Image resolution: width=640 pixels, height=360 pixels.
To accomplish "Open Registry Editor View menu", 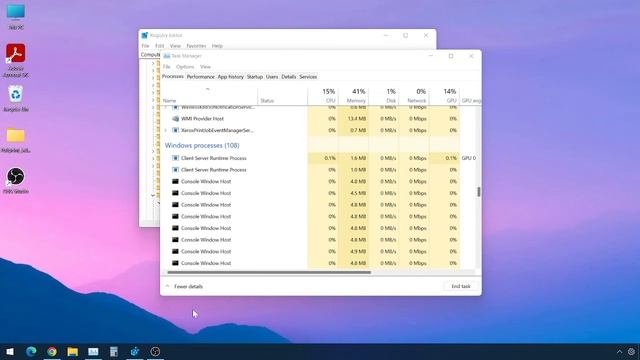I will 175,46.
